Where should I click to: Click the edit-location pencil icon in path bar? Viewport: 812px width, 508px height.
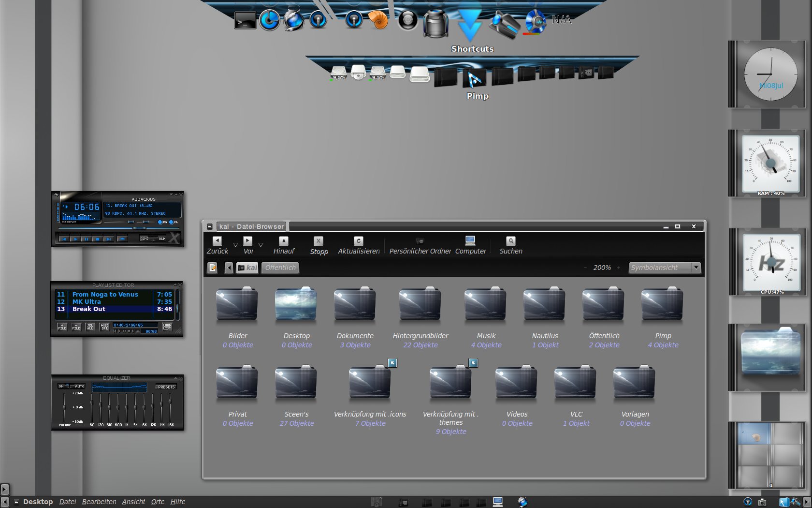[x=212, y=268]
